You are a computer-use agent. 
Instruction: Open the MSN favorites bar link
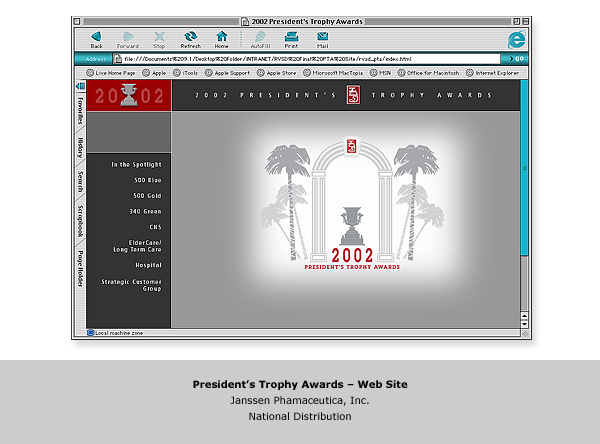[380, 73]
